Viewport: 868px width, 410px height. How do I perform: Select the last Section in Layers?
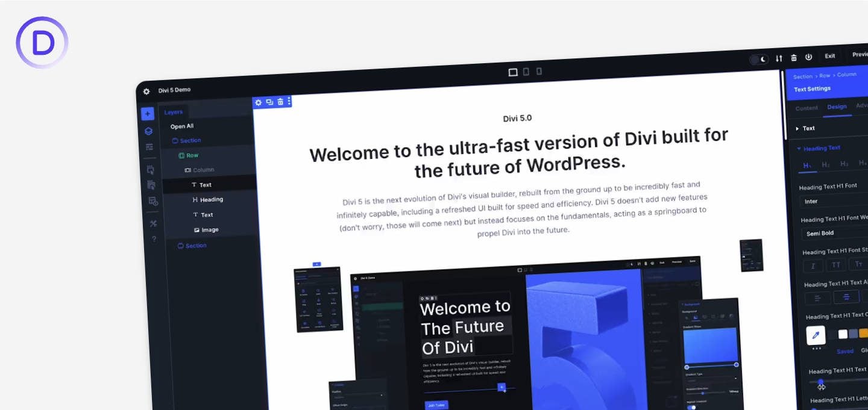click(192, 246)
